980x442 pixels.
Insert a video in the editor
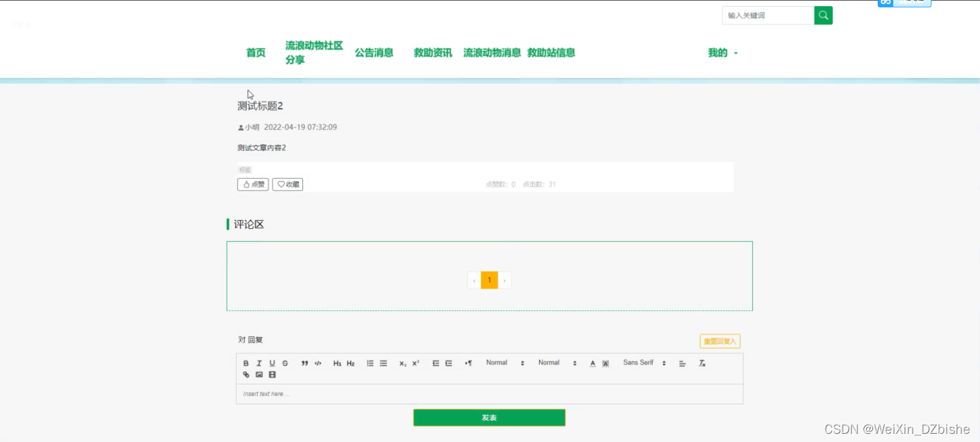[x=272, y=375]
